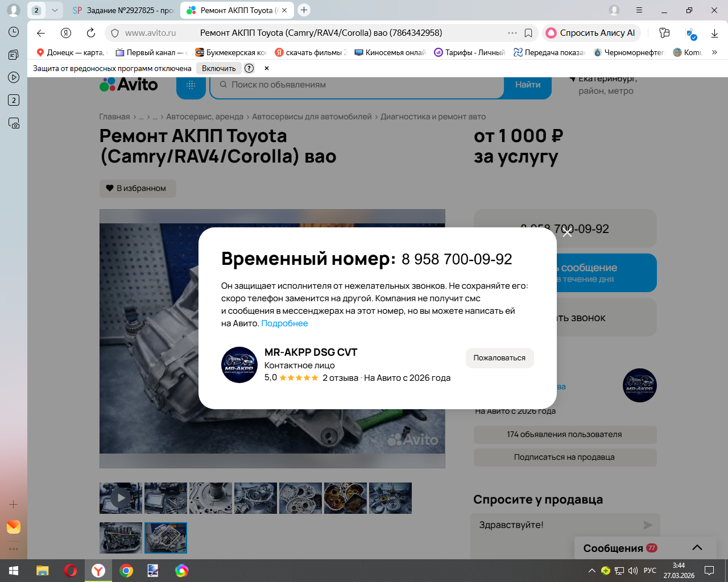Toggle the В избранном favorite button
The image size is (728, 582).
(138, 188)
